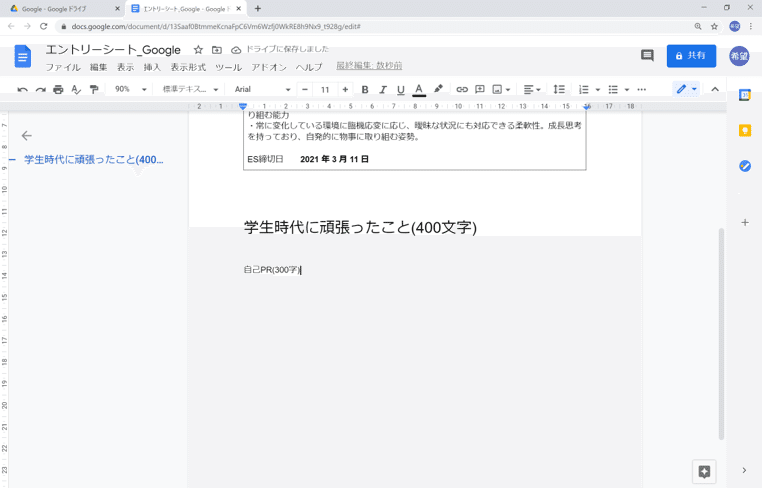Open the ファイル menu
Viewport: 762px width, 488px height.
[x=63, y=67]
